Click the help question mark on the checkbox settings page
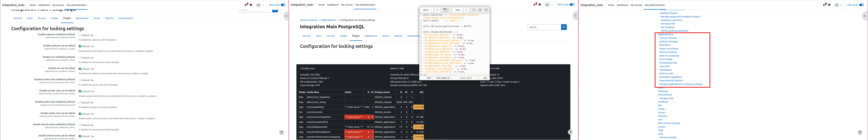 pyautogui.click(x=281, y=132)
